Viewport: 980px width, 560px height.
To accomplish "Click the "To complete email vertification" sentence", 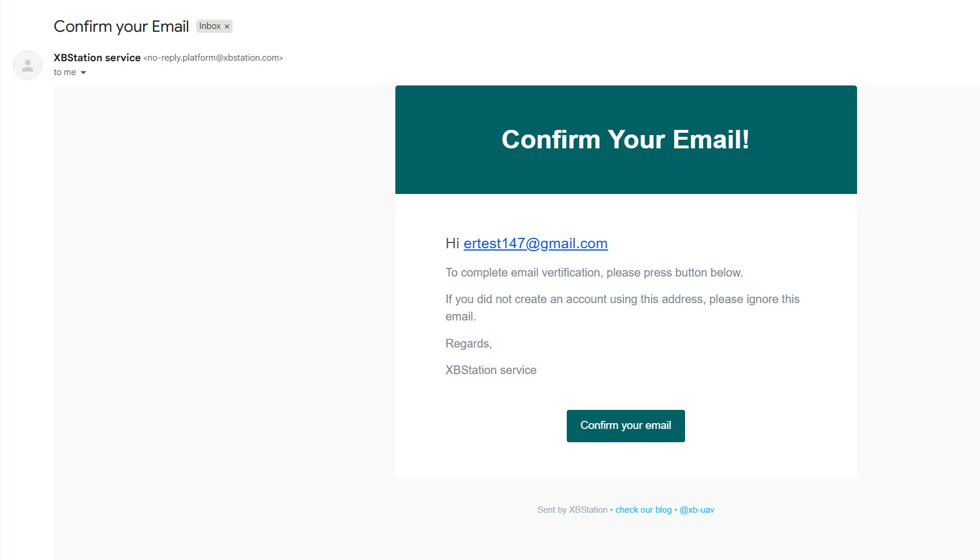I will pos(594,272).
